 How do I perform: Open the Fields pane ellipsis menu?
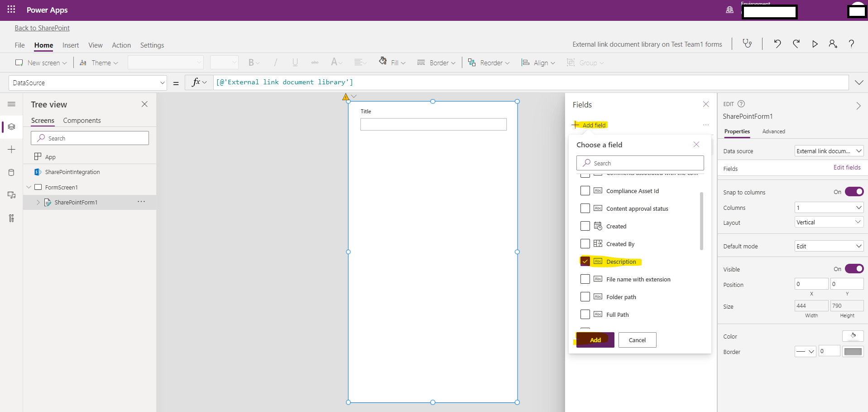point(705,125)
